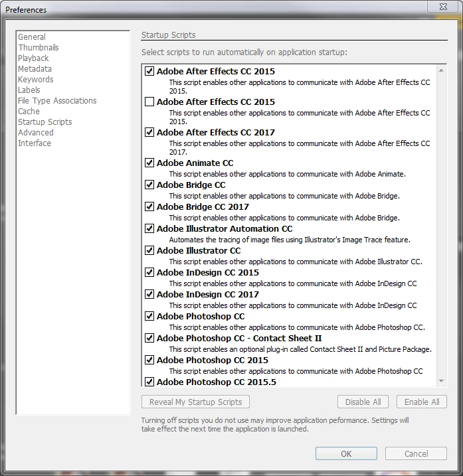Toggle the Adobe Photoshop CC checkbox
Viewport: 463px width, 476px height.
149,316
